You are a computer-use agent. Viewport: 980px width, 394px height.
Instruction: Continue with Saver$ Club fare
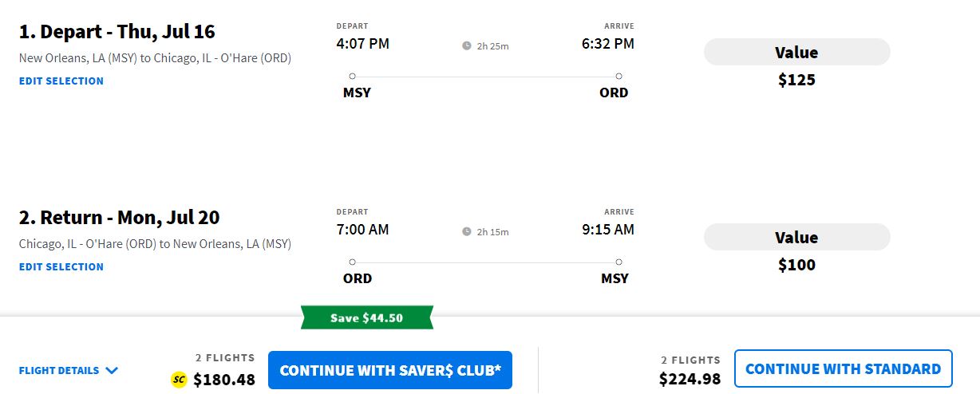tap(390, 370)
